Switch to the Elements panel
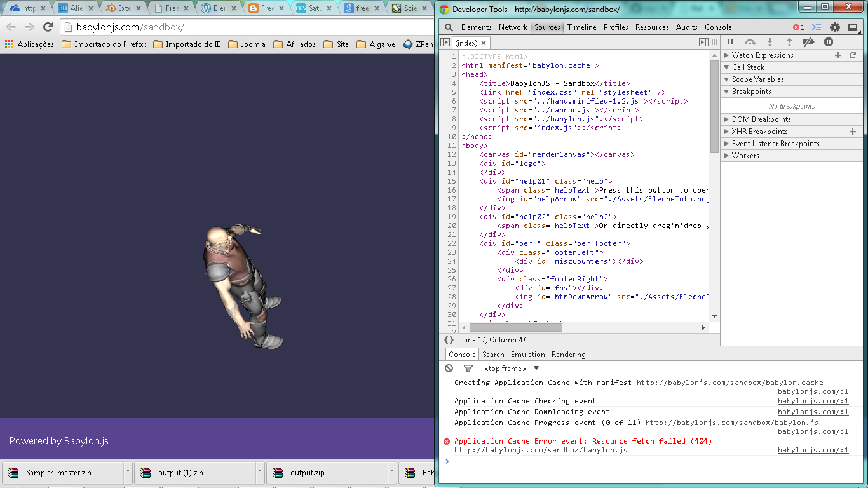The image size is (868, 488). [477, 27]
